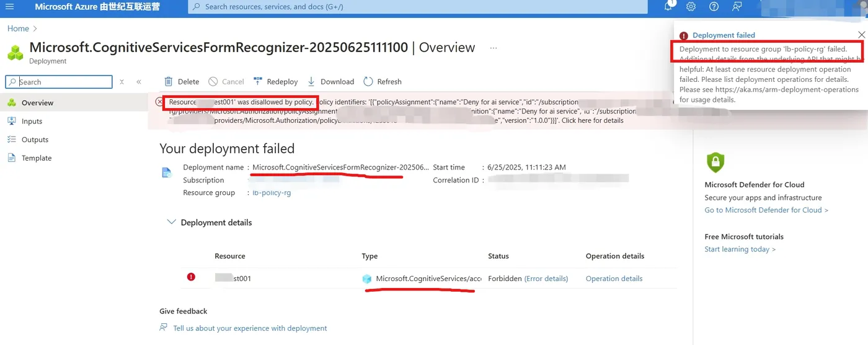
Task: Open the help question mark icon
Action: (714, 7)
